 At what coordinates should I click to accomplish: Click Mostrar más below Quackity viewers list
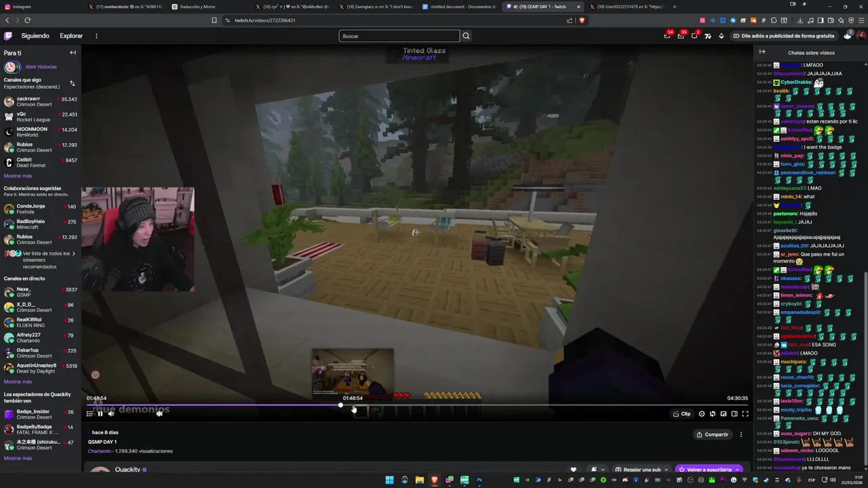tap(18, 458)
